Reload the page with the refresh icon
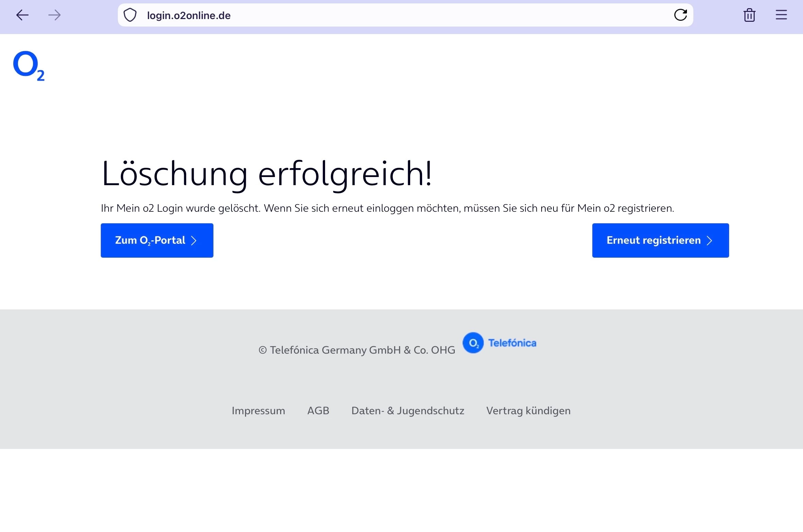Viewport: 803px width, 532px height. pyautogui.click(x=680, y=15)
